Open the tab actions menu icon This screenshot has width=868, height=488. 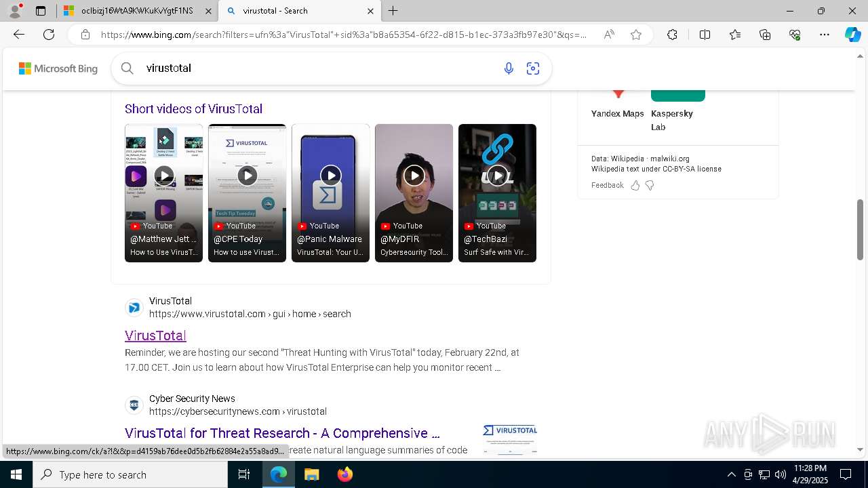pyautogui.click(x=41, y=11)
